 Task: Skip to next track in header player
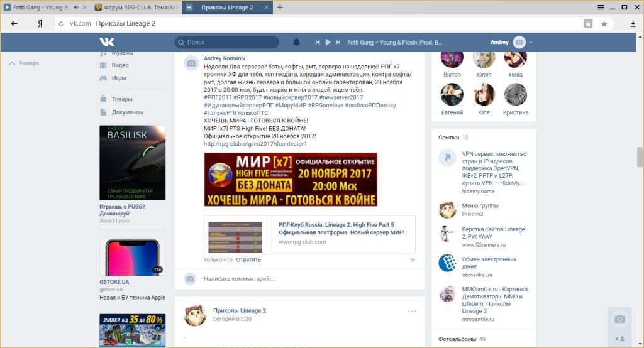click(x=338, y=42)
